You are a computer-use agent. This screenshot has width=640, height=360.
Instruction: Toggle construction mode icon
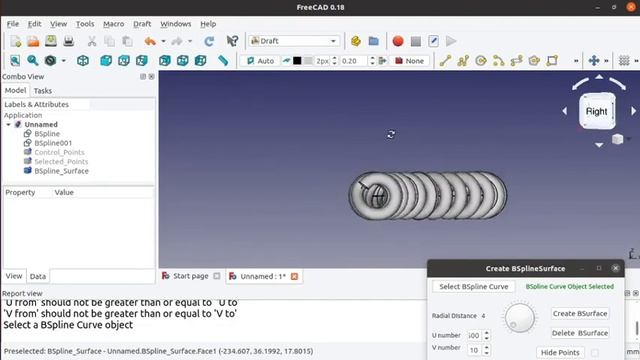pyautogui.click(x=287, y=61)
